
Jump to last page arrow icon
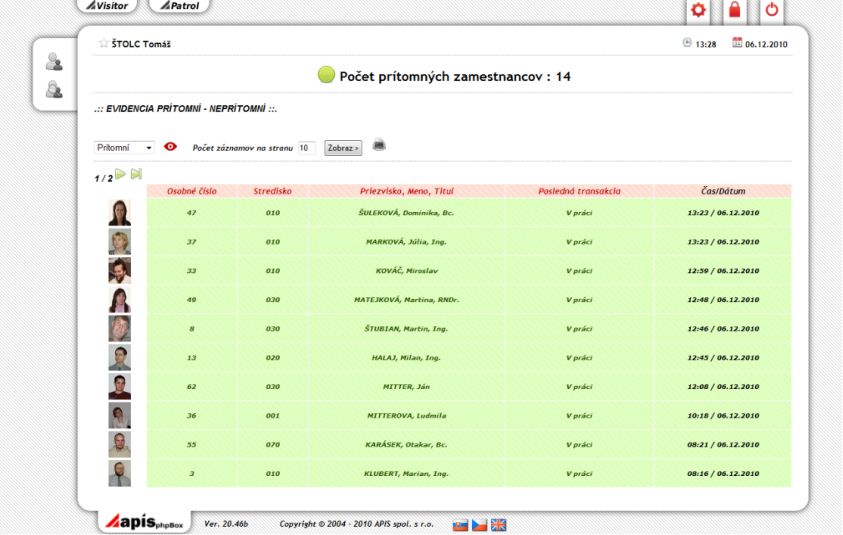[136, 175]
